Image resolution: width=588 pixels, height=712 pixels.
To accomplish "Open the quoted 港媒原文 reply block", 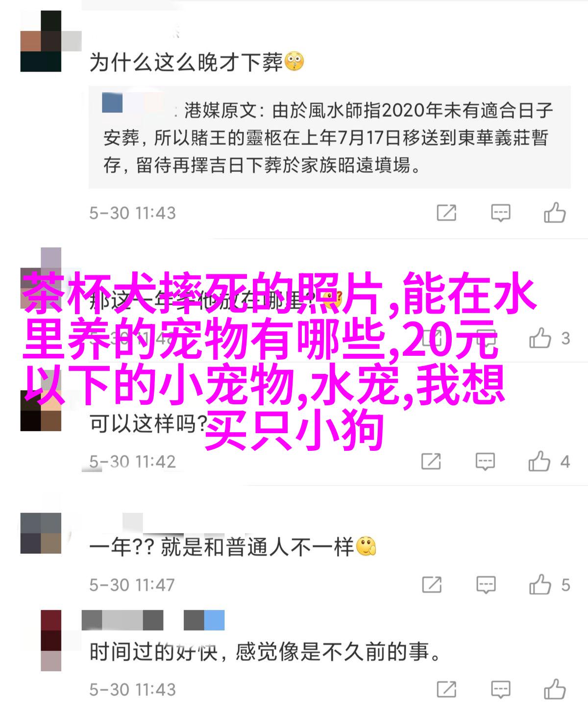I will 329,137.
